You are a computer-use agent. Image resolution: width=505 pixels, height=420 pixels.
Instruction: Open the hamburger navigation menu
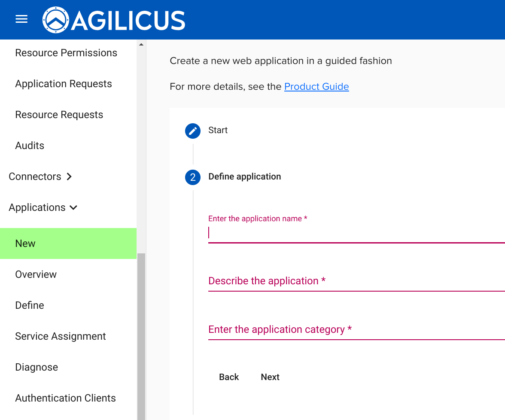coord(21,19)
